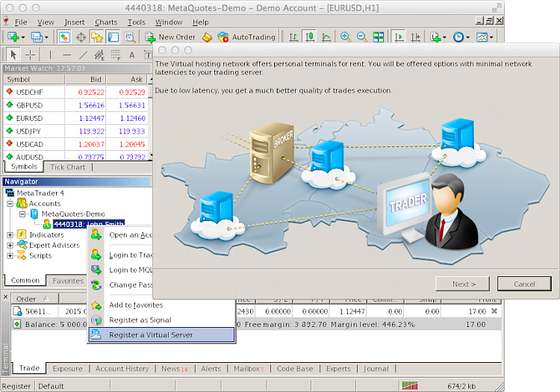
Task: Select the crosshair cursor tool
Action: point(31,55)
